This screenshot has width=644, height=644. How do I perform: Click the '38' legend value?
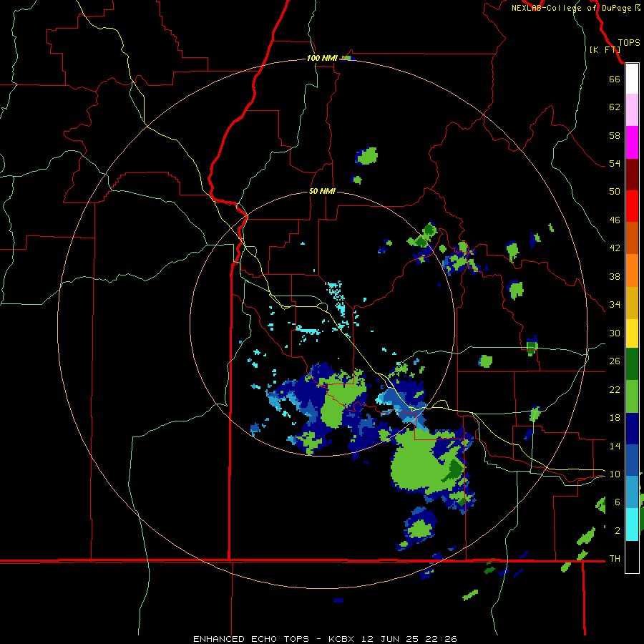[615, 277]
